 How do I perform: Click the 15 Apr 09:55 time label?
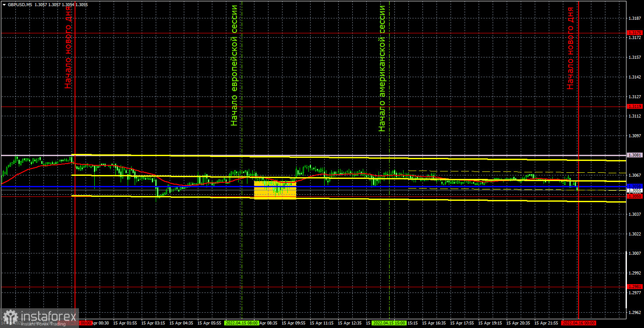tap(294, 323)
